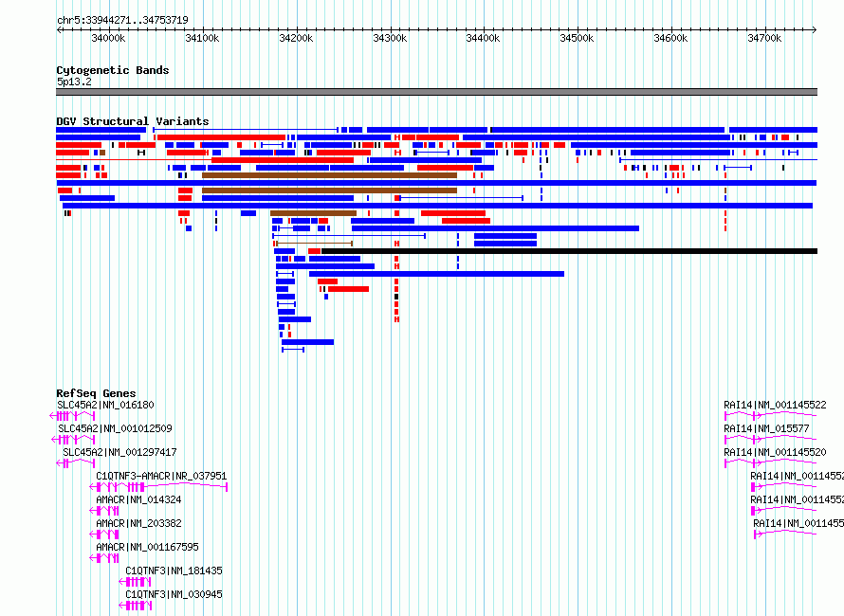Click the 34100k ruler tick label
Screen dimensions: 844x616
(202, 38)
